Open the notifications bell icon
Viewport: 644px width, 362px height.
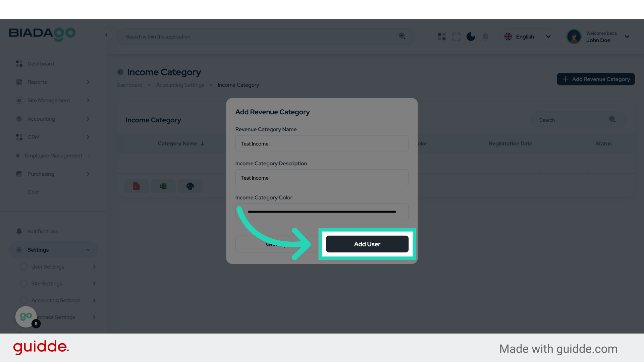(x=485, y=37)
